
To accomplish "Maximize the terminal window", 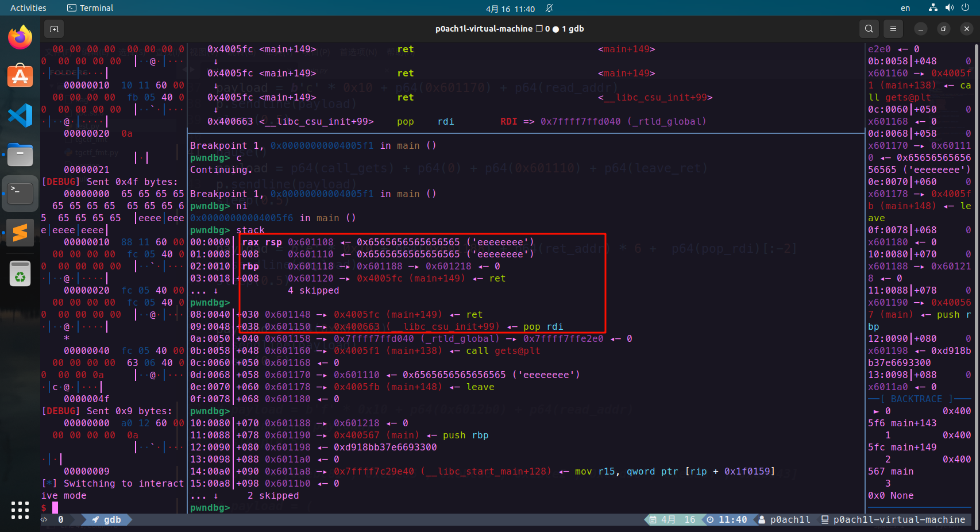I will click(x=943, y=29).
